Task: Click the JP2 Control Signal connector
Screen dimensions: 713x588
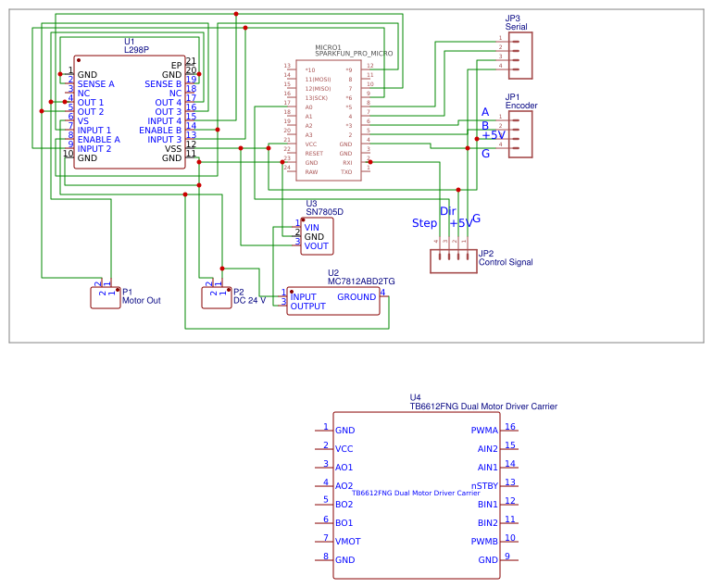Action: (x=454, y=261)
